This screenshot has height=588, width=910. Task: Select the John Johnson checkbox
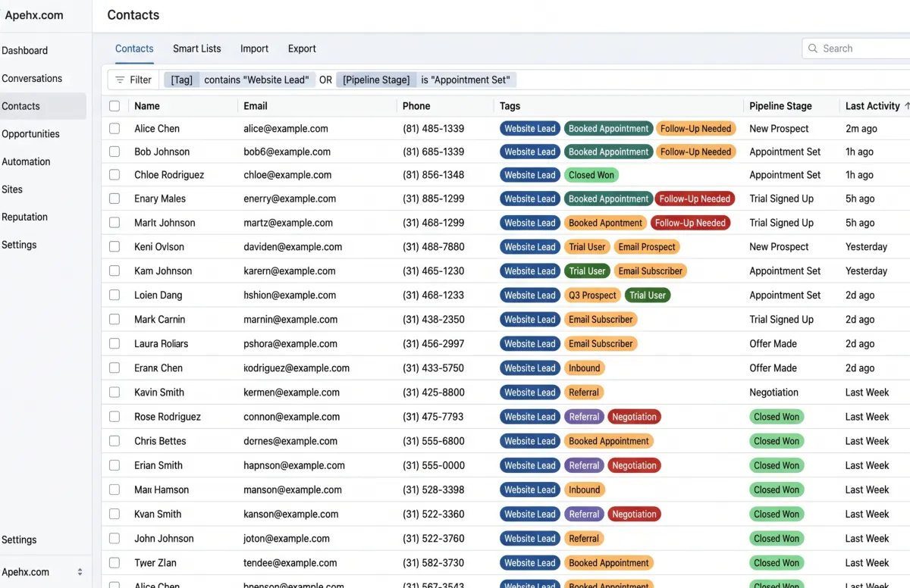(x=115, y=539)
